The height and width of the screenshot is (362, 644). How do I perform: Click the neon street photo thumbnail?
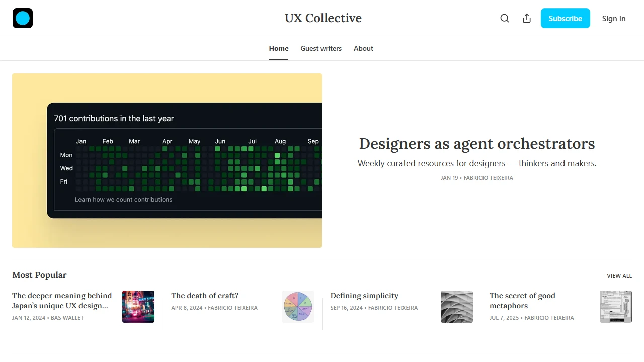tap(138, 307)
